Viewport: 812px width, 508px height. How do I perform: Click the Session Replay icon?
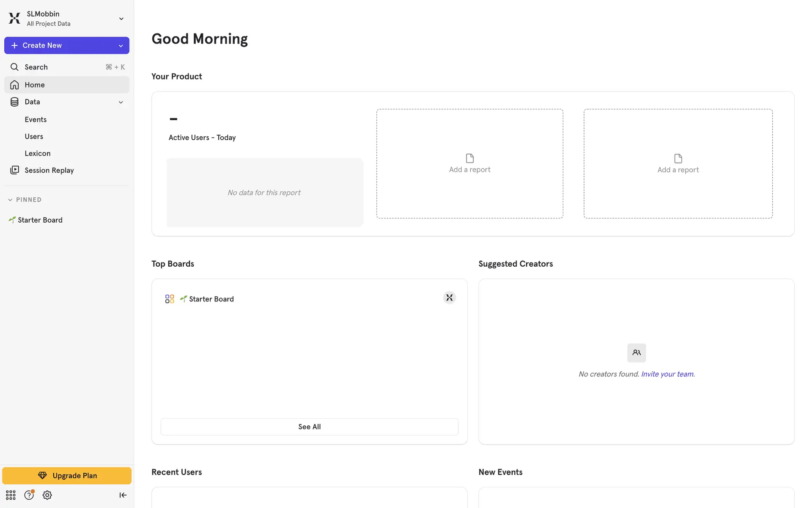click(x=14, y=170)
